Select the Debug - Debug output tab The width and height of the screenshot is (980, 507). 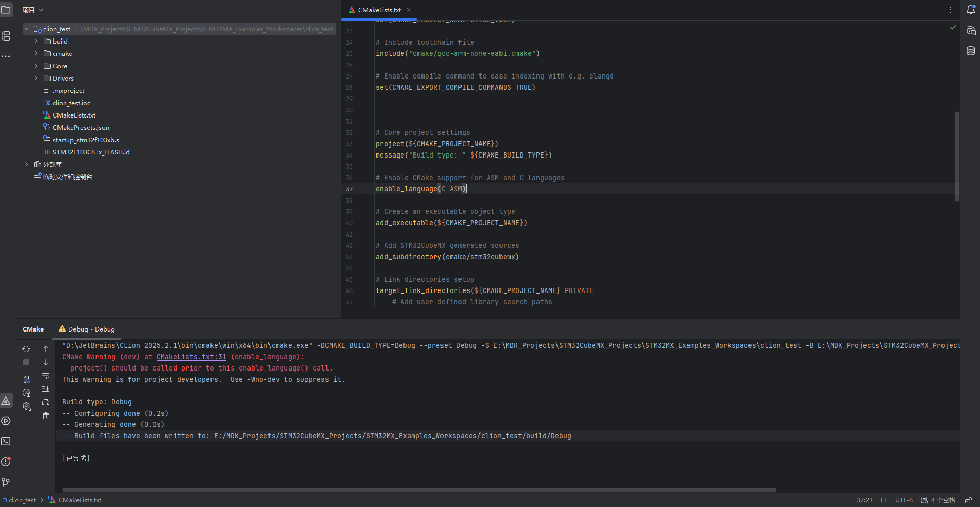(86, 329)
